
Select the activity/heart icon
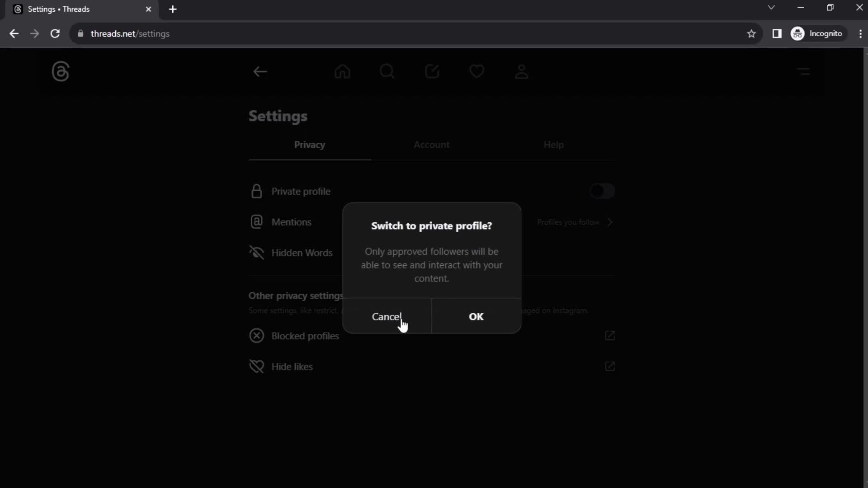[476, 71]
